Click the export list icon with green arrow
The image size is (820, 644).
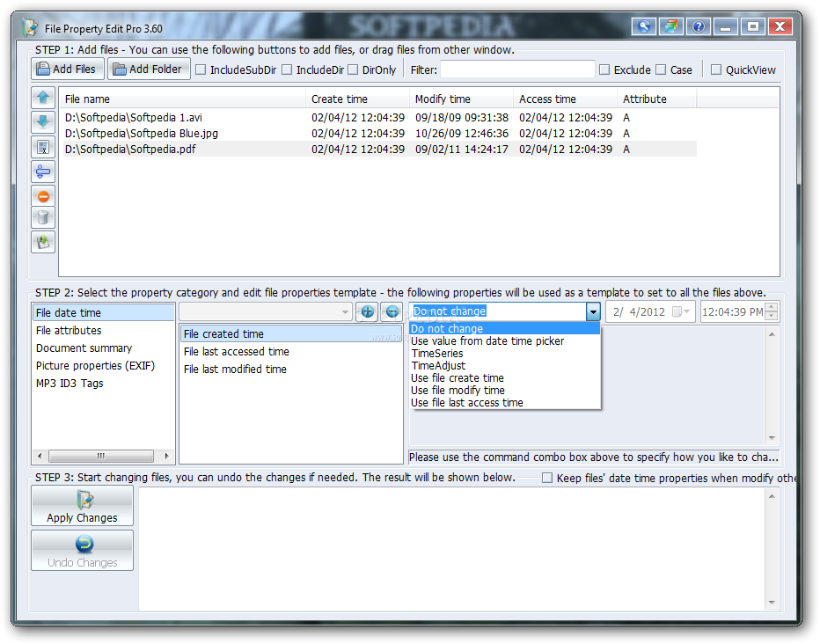(x=43, y=242)
